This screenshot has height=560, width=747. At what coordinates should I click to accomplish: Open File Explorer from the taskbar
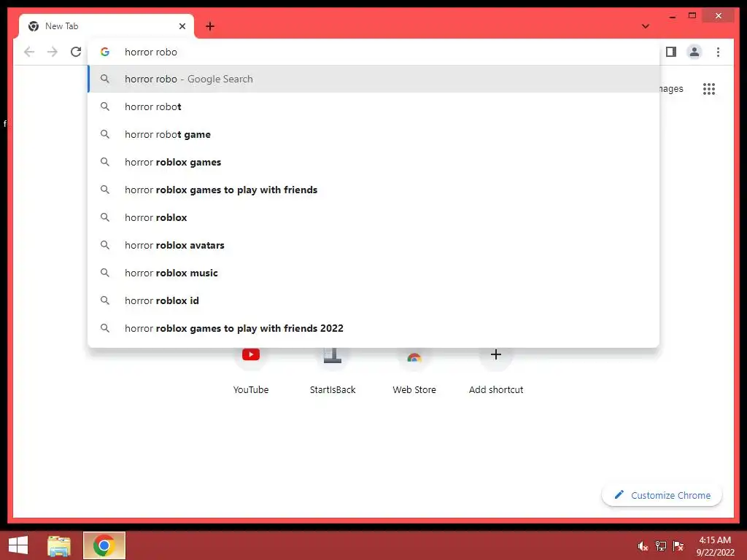(x=59, y=545)
